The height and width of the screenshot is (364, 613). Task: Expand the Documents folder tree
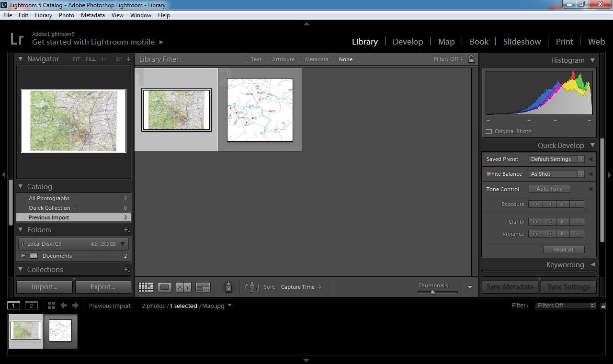click(x=23, y=256)
